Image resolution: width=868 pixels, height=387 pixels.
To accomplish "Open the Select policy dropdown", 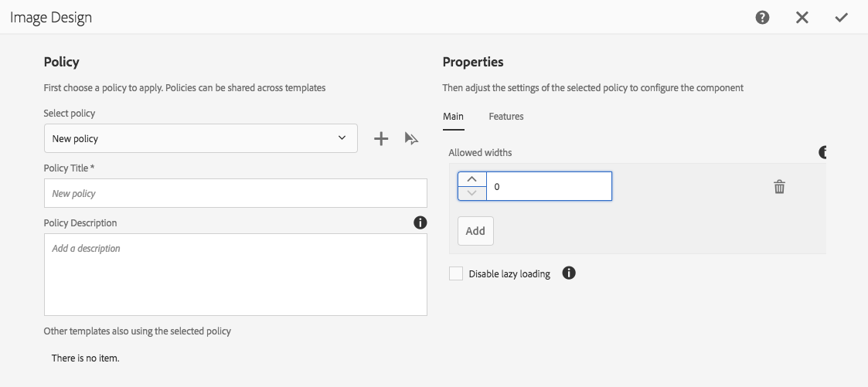I will (x=201, y=138).
